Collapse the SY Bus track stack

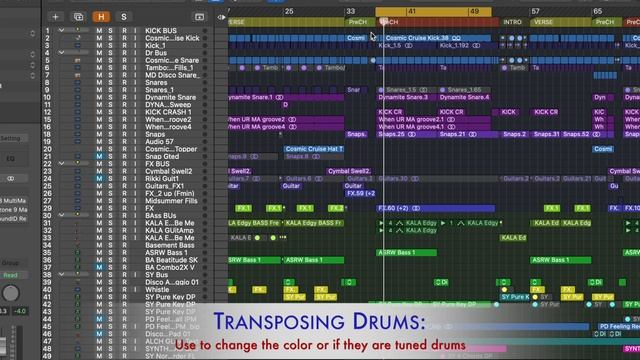(61, 274)
